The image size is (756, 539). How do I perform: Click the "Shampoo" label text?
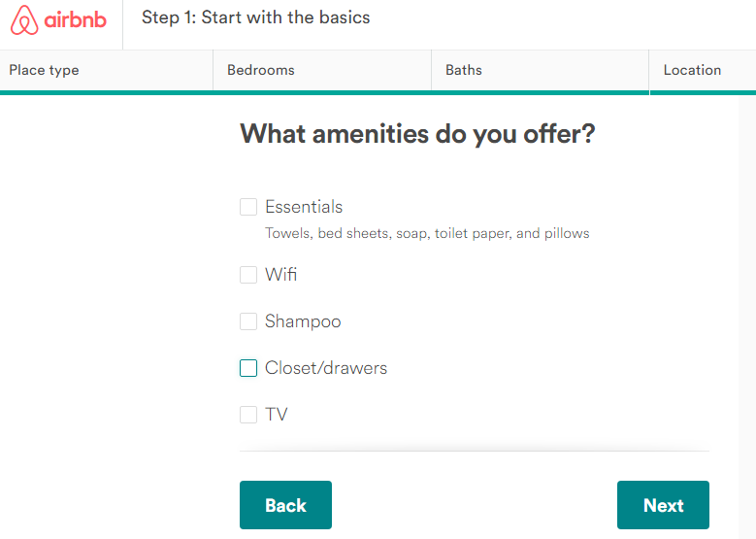pos(303,321)
